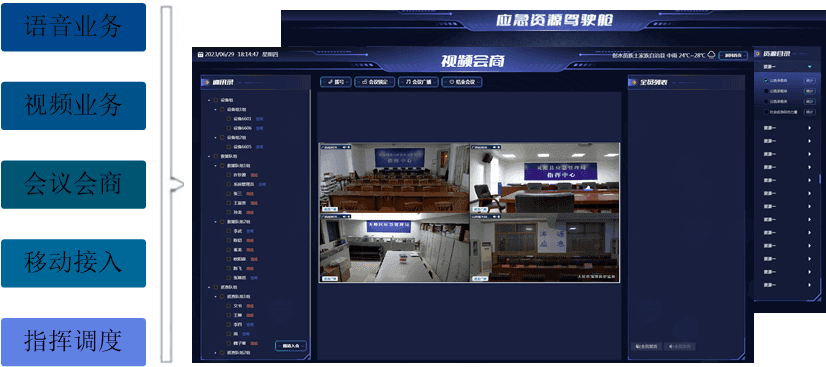Click the arrow icon of 全员列表 panel header
Screen dimensions: 826x367
coord(634,82)
